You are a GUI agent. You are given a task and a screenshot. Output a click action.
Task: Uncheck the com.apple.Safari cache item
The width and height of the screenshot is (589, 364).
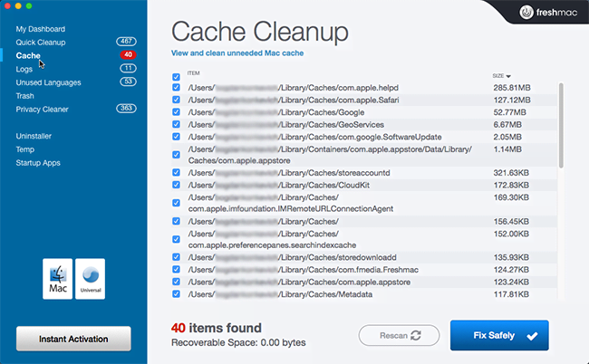(176, 100)
